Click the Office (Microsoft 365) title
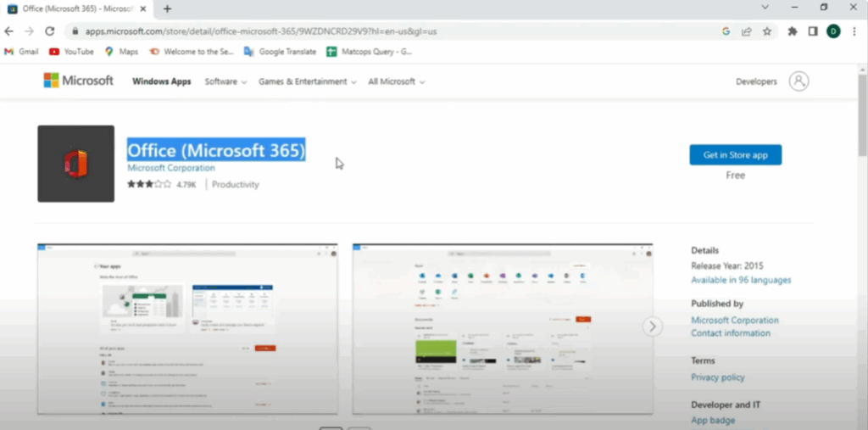Viewport: 868px width, 430px height. pos(216,150)
